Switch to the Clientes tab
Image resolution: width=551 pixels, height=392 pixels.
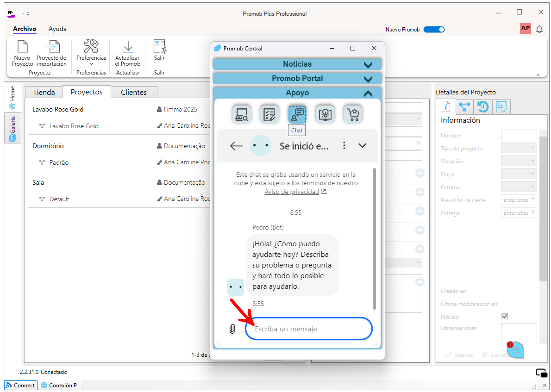[133, 93]
